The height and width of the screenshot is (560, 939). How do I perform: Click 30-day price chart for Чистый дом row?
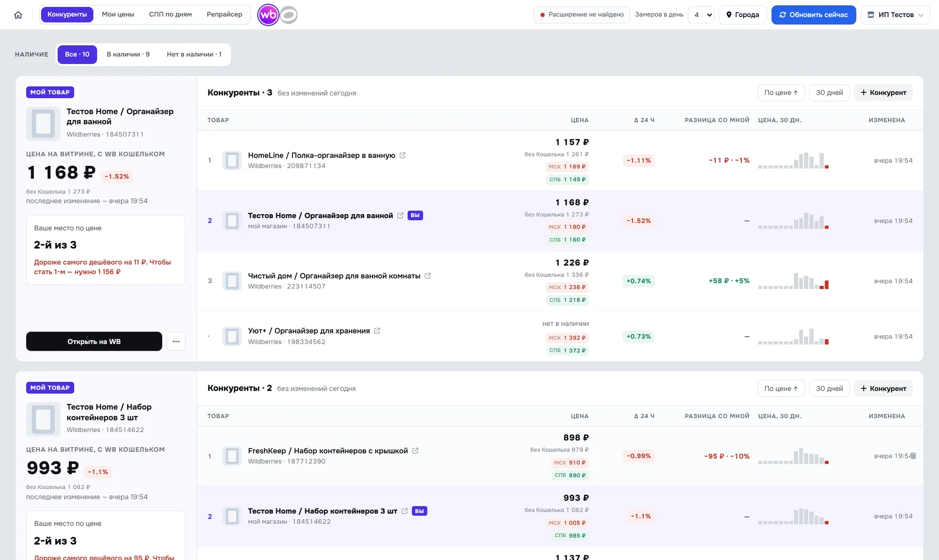[x=793, y=281]
